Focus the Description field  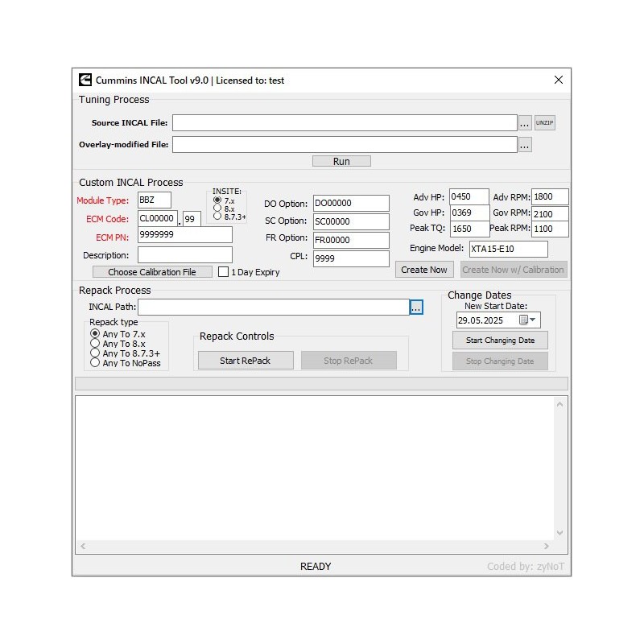(185, 255)
